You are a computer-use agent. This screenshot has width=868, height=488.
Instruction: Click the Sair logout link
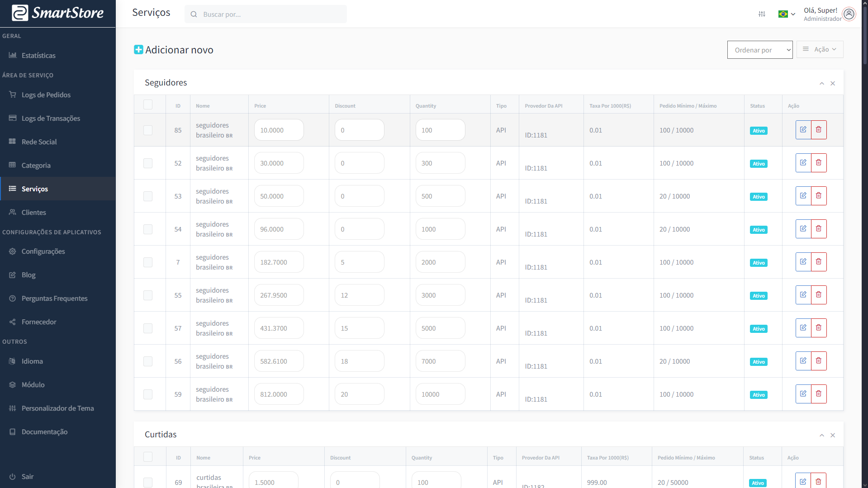click(27, 477)
